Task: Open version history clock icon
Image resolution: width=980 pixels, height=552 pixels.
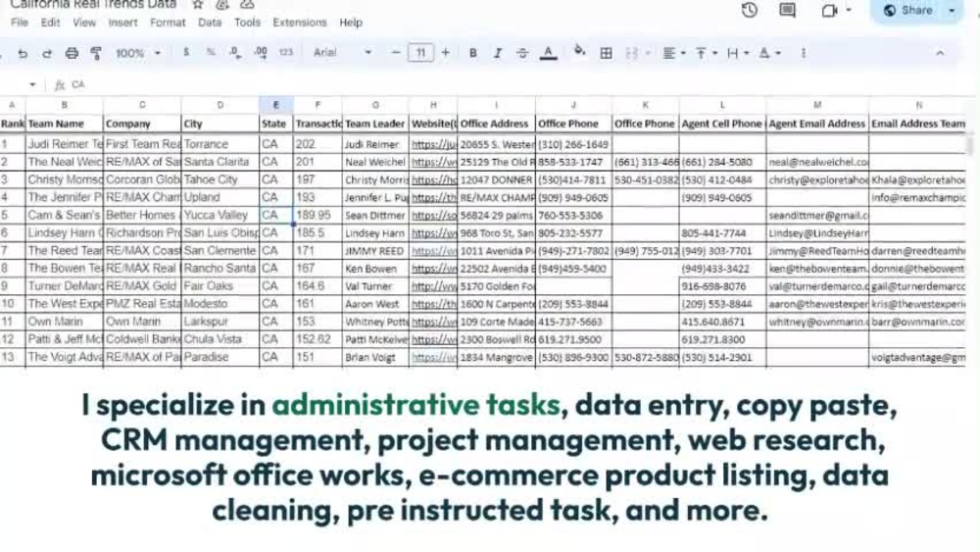Action: coord(750,10)
